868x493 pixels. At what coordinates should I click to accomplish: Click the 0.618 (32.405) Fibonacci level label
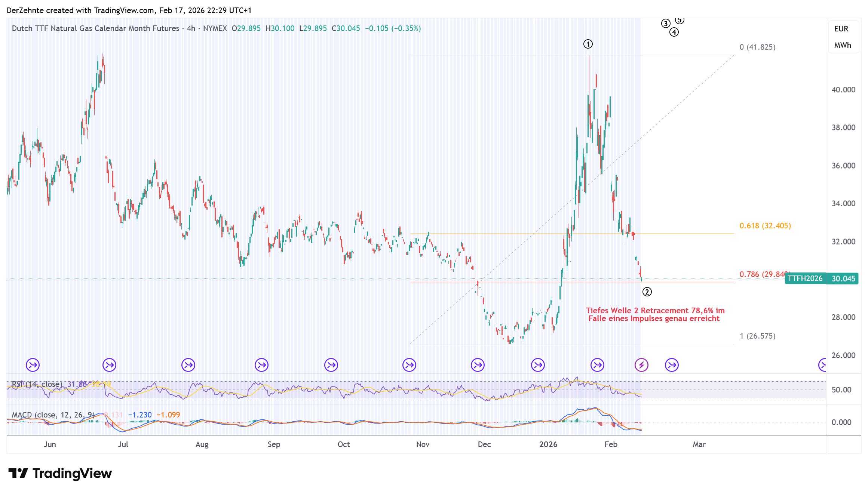(765, 226)
